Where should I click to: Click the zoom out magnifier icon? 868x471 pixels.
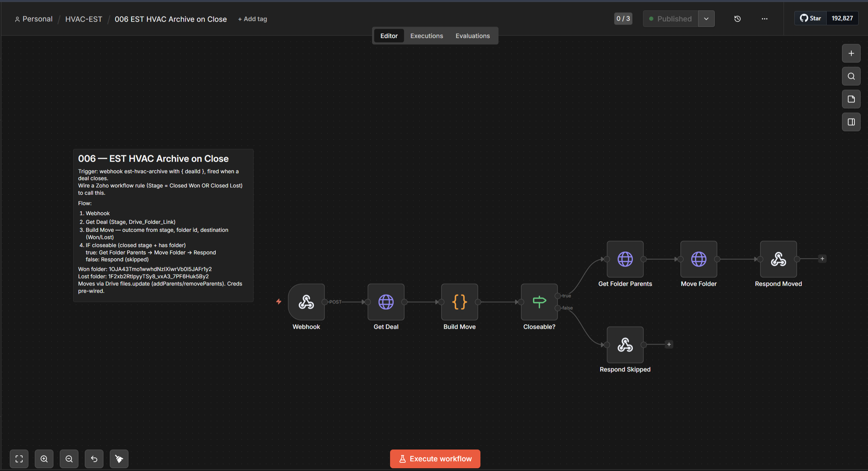(69, 459)
